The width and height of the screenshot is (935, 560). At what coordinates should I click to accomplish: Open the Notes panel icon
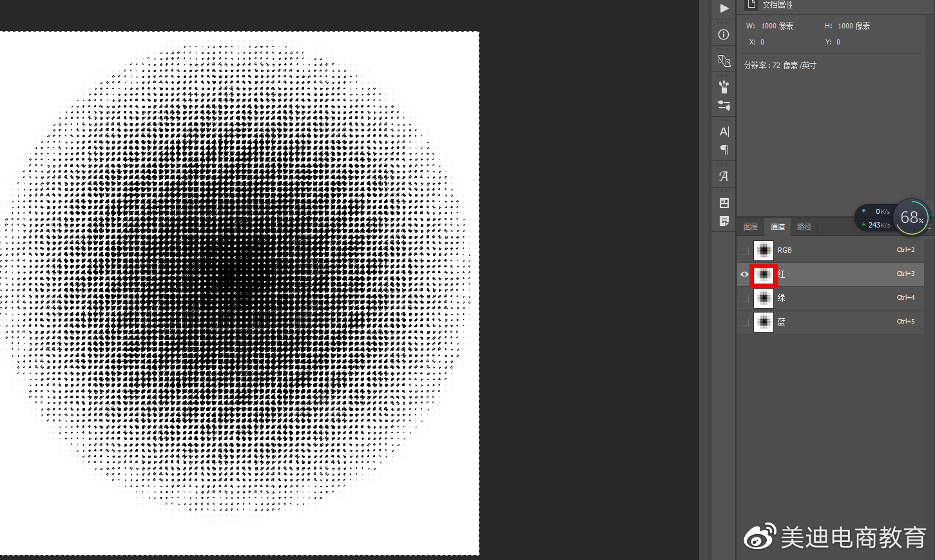pos(724,221)
